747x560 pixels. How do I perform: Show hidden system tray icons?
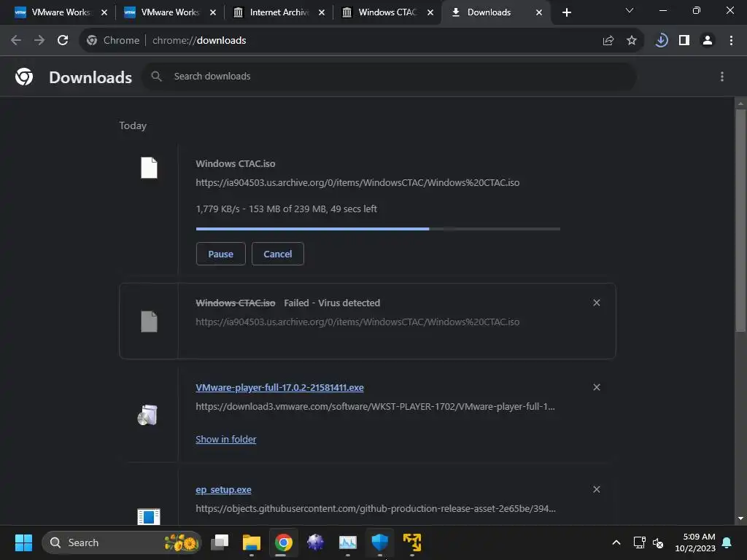pyautogui.click(x=616, y=542)
